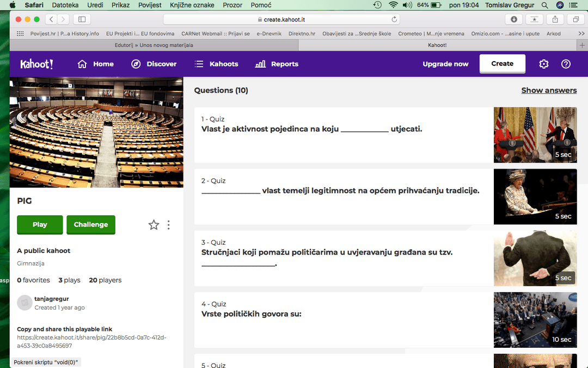Open the three-dot options menu for PIG
The height and width of the screenshot is (368, 588).
(x=169, y=225)
